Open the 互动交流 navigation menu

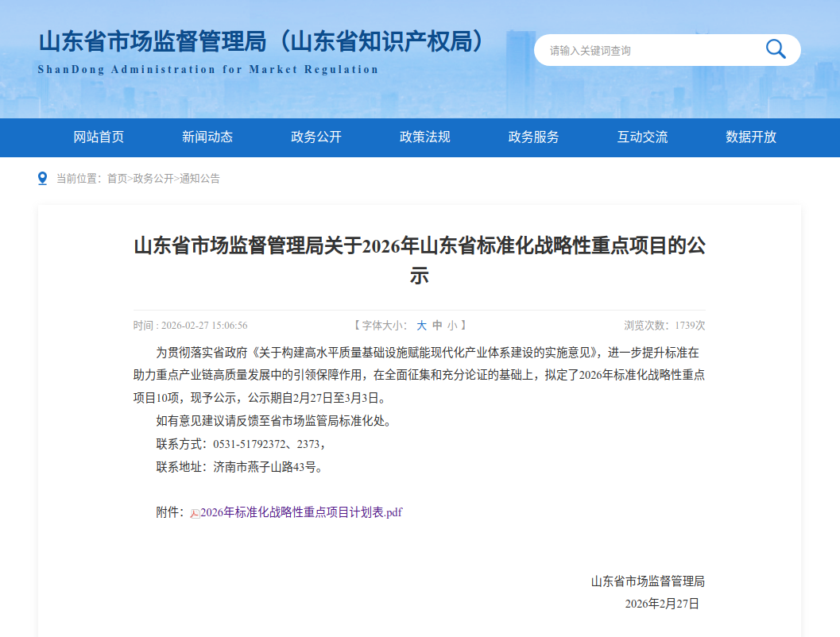pos(642,137)
